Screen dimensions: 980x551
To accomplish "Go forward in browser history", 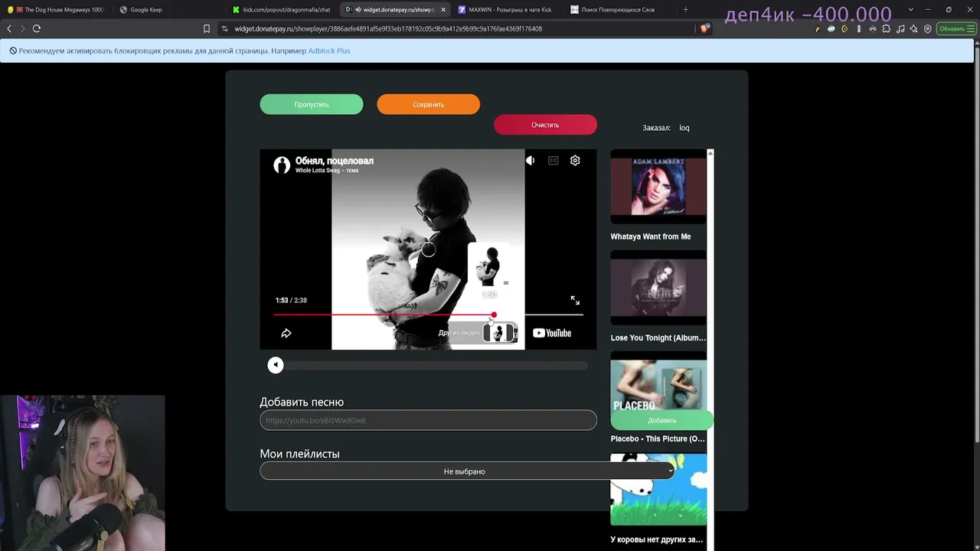I will 22,28.
